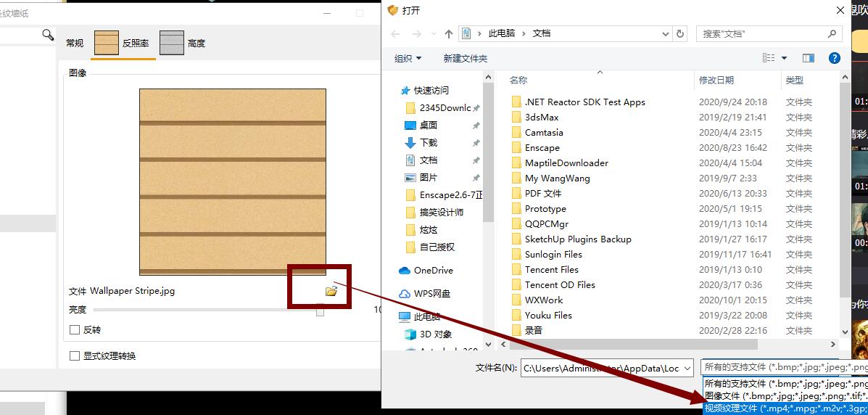Click the wood texture thumbnail on 反照率 tab
The width and height of the screenshot is (868, 415).
pyautogui.click(x=106, y=43)
